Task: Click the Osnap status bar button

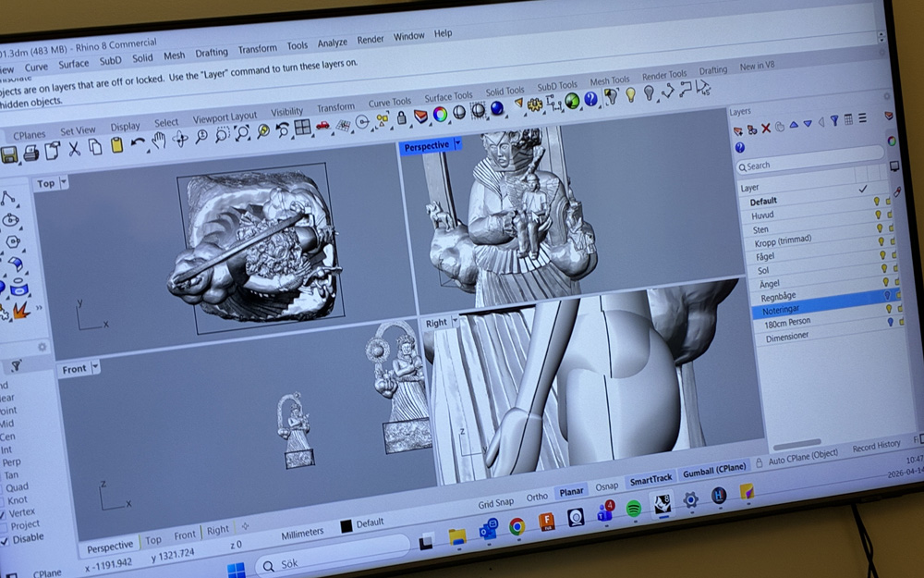Action: 606,486
